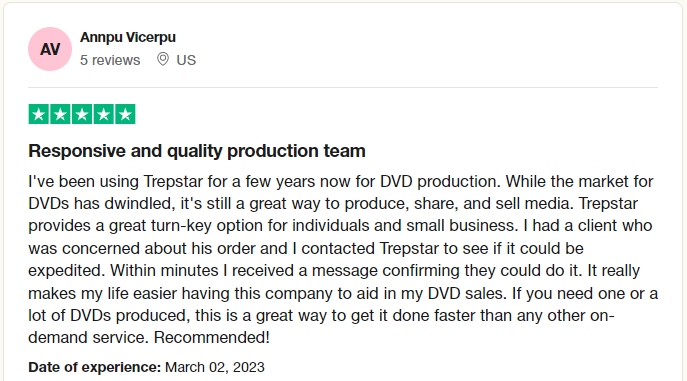The image size is (687, 381).
Task: Click the word 'Recommended!' ending the review
Action: 212,338
